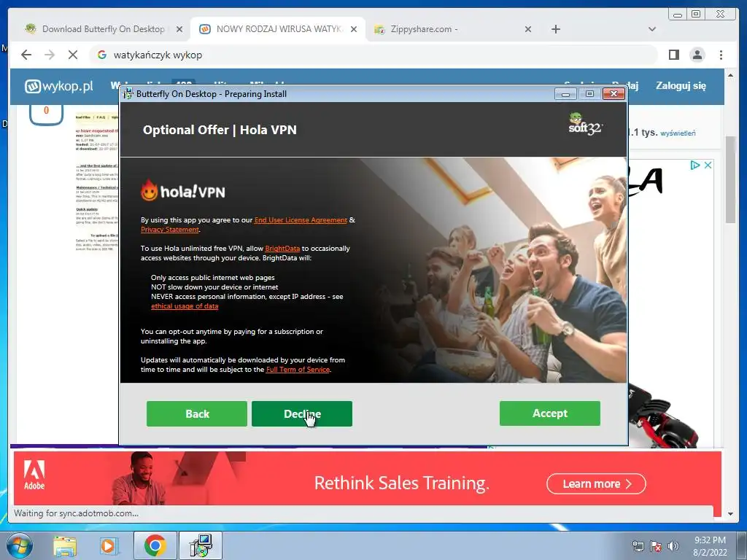Open the article thumbnail image on wykop
Image resolution: width=747 pixels, height=560 pixels.
97,182
